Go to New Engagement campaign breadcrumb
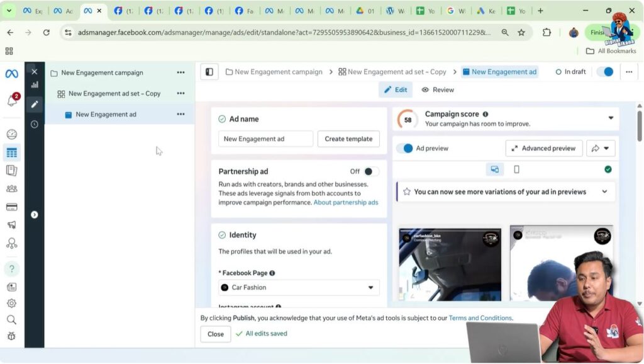 tap(274, 72)
